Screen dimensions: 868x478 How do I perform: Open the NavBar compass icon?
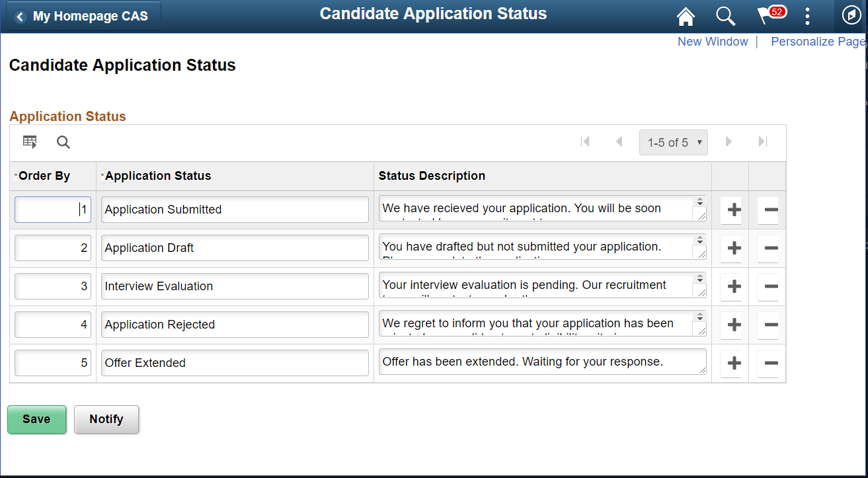[x=851, y=16]
